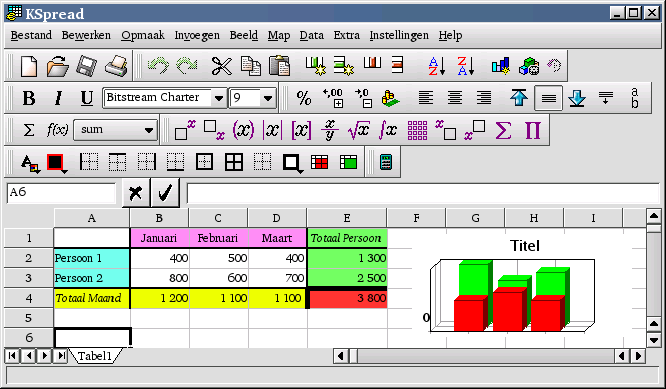Open the calculator icon in toolbar
This screenshot has width=666, height=389.
386,162
